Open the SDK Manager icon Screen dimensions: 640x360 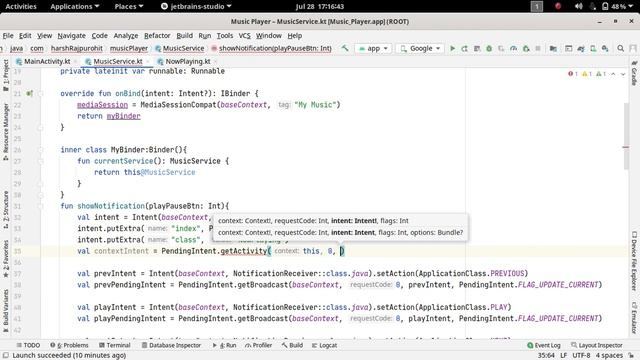click(605, 48)
